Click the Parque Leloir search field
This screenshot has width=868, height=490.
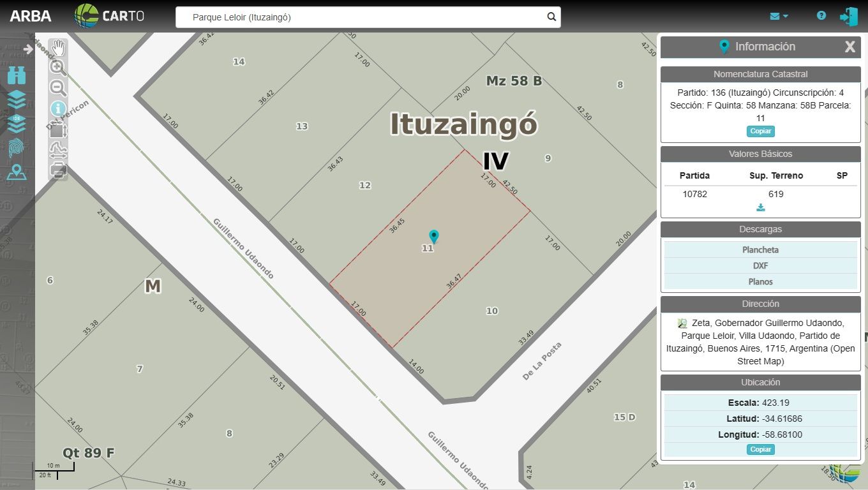364,17
